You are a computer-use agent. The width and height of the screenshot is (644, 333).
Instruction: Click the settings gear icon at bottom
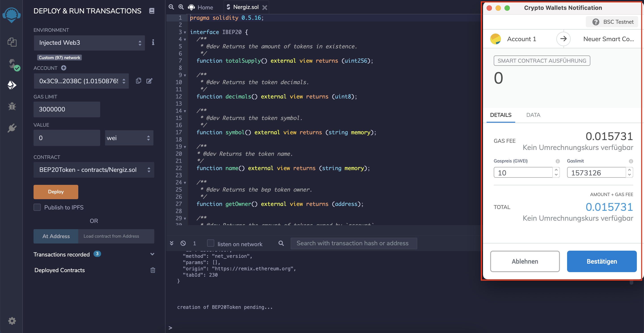click(x=11, y=321)
